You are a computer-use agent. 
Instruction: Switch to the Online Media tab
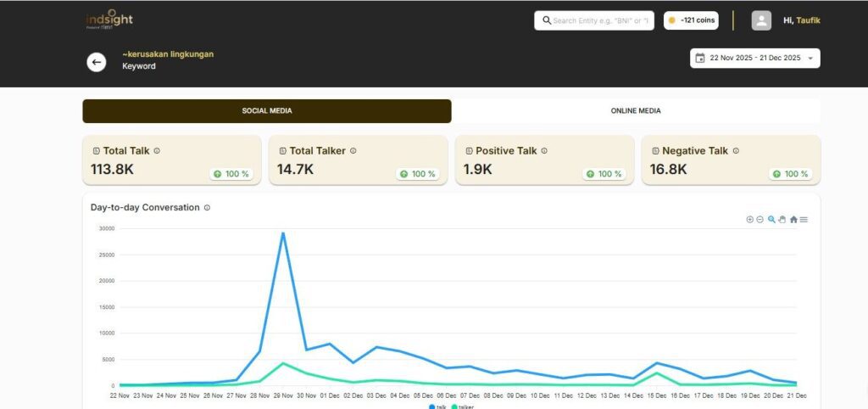pos(636,111)
